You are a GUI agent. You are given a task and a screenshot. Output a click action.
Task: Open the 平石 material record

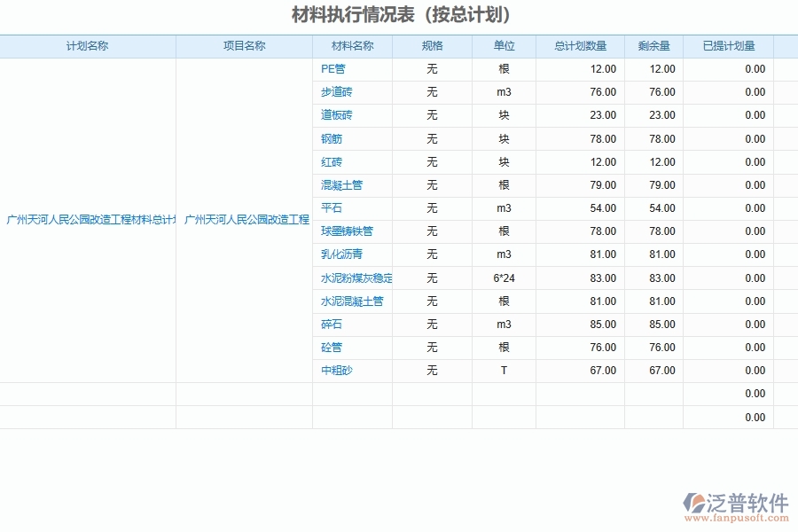pos(331,207)
